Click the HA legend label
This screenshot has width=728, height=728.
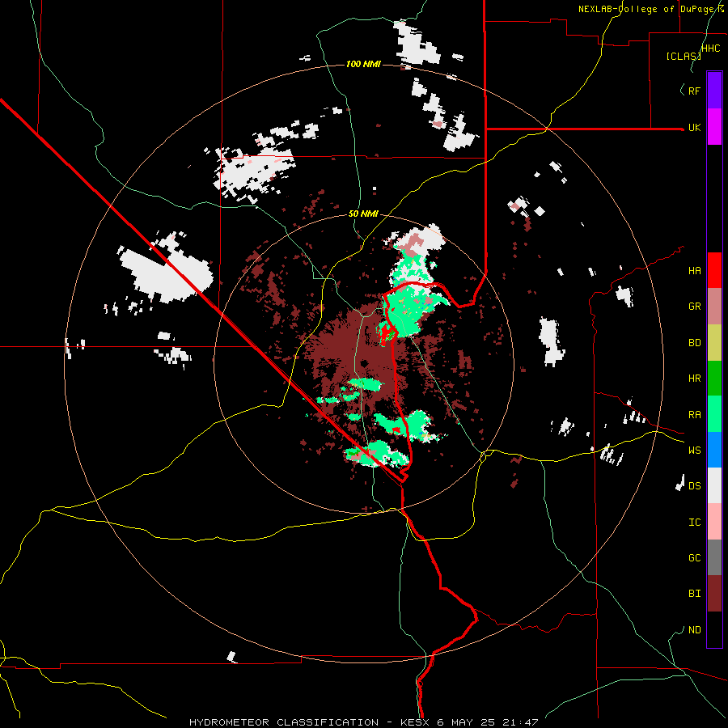pyautogui.click(x=694, y=271)
